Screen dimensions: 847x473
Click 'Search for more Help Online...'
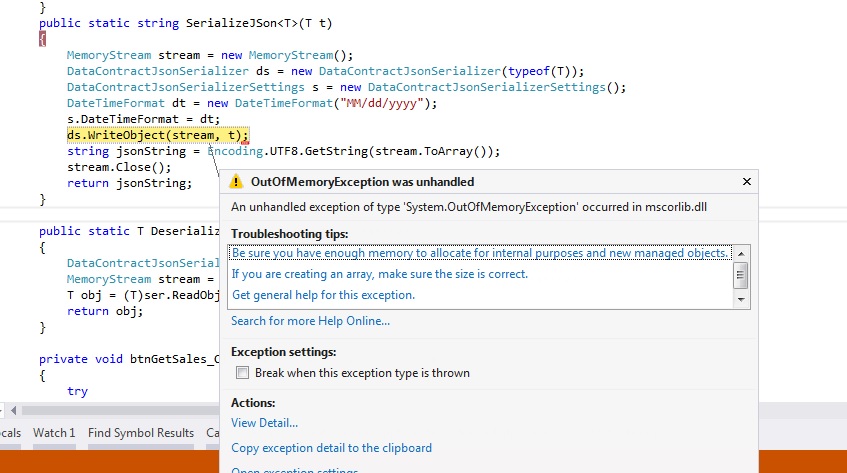pyautogui.click(x=310, y=321)
